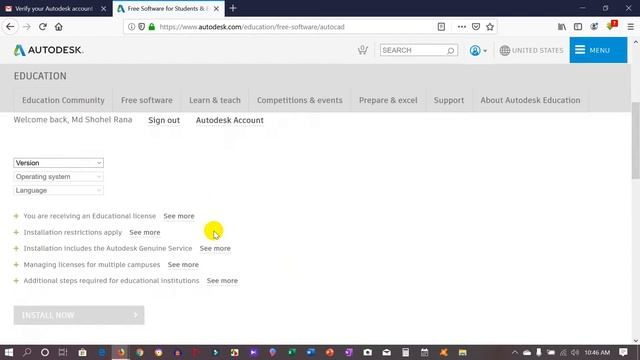Open Support menu item
This screenshot has height=360, width=640.
[x=449, y=100]
